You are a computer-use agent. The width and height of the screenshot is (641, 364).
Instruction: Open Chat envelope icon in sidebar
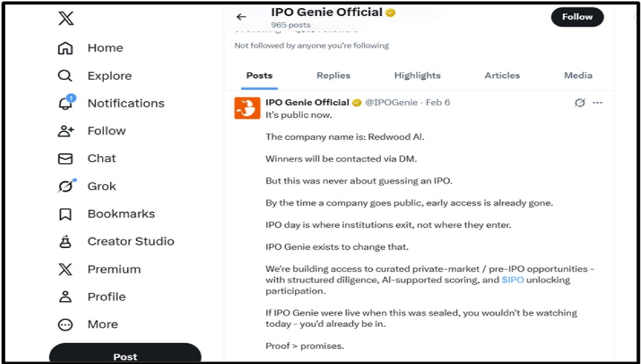point(65,159)
